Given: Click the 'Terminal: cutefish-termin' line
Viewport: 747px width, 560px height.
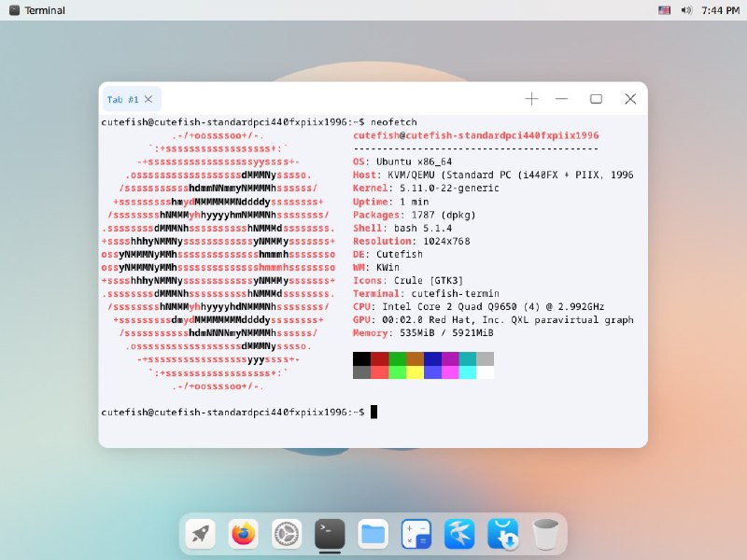Looking at the screenshot, I should [x=426, y=294].
